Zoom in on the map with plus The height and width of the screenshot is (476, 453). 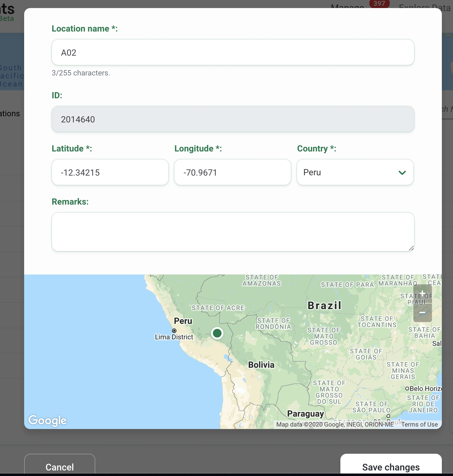422,294
